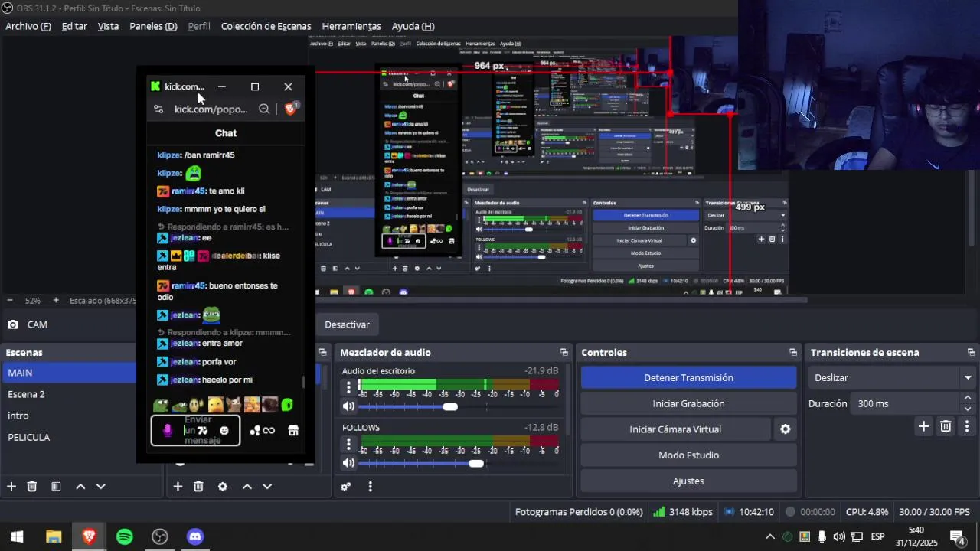Add a new scene with the plus icon
Screen dimensions: 980x551
click(11, 487)
